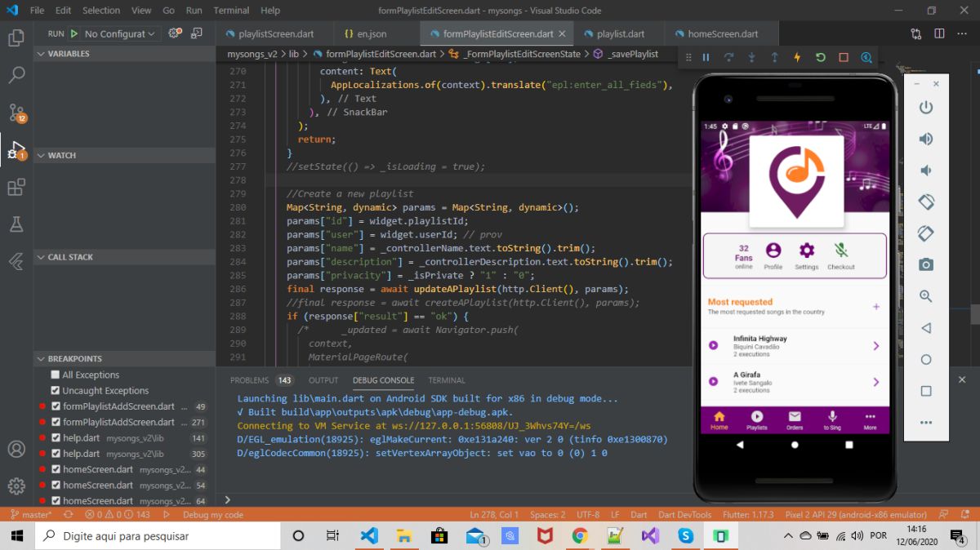
Task: Open the Extensions view in the activity bar
Action: point(16,187)
